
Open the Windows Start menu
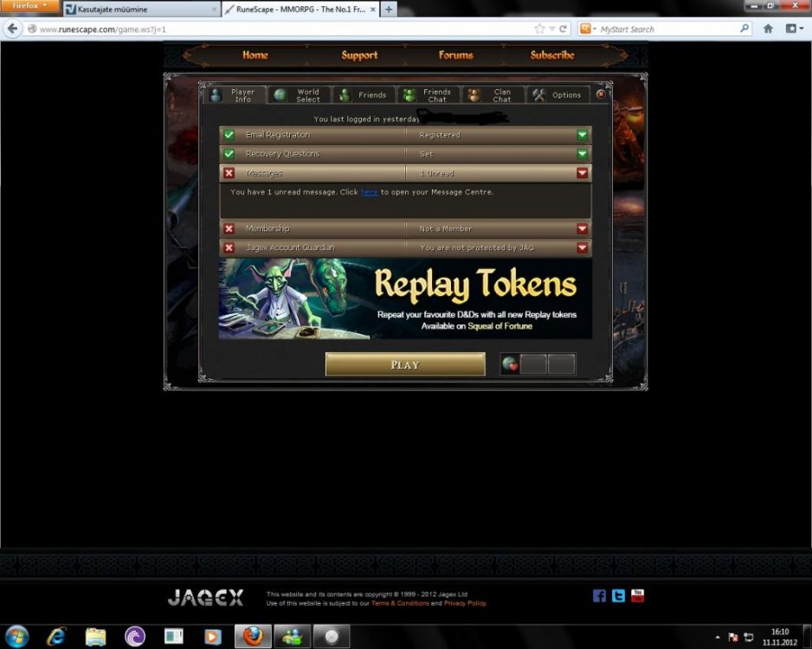pyautogui.click(x=16, y=636)
